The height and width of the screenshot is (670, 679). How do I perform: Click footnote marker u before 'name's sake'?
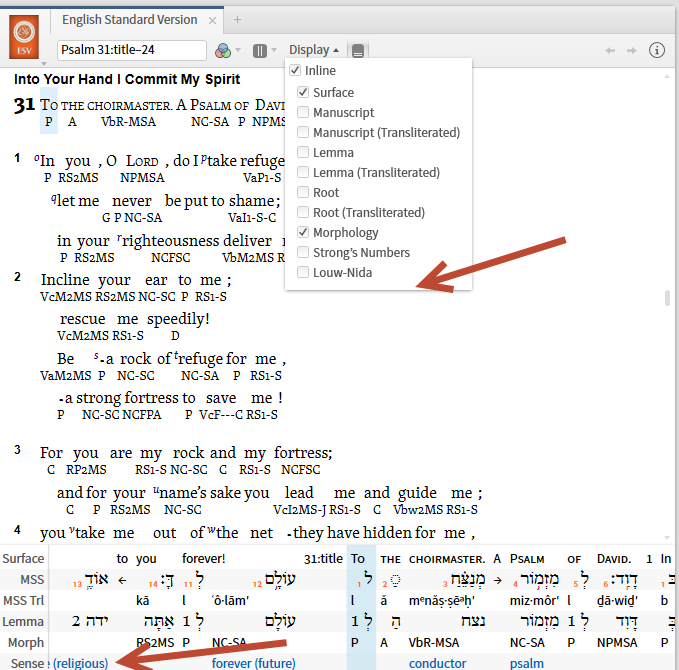click(156, 490)
